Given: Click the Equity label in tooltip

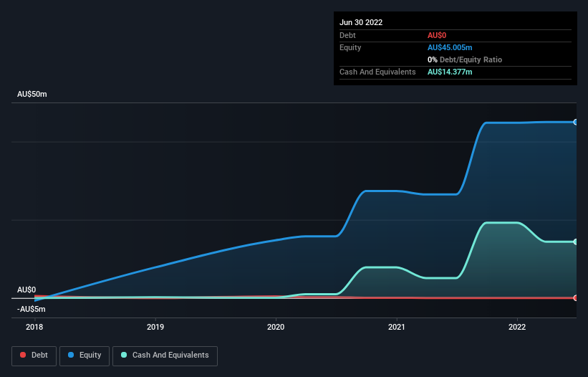Looking at the screenshot, I should [x=350, y=47].
